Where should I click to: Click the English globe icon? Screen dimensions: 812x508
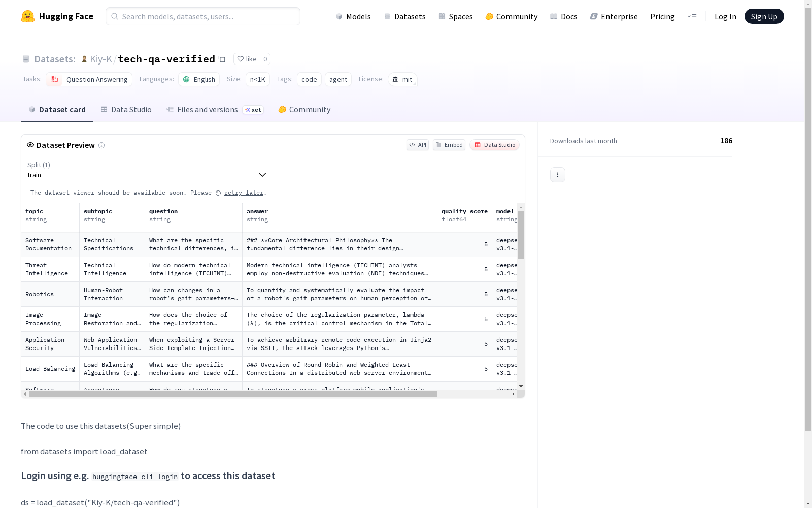pyautogui.click(x=186, y=79)
